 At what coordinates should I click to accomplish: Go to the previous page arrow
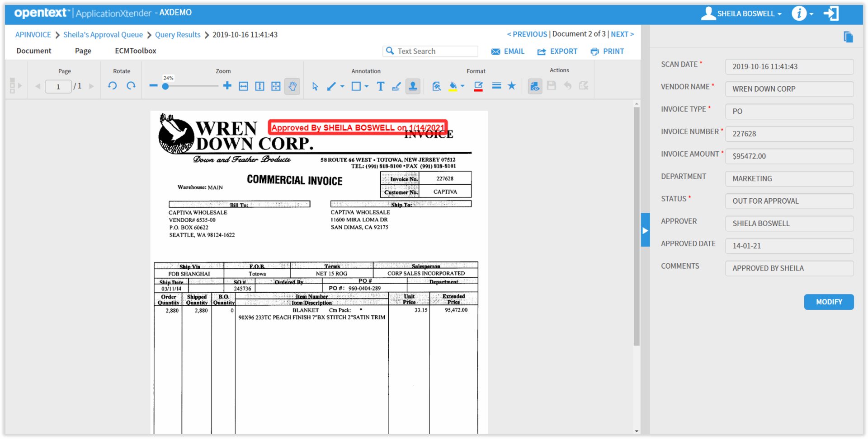point(38,86)
